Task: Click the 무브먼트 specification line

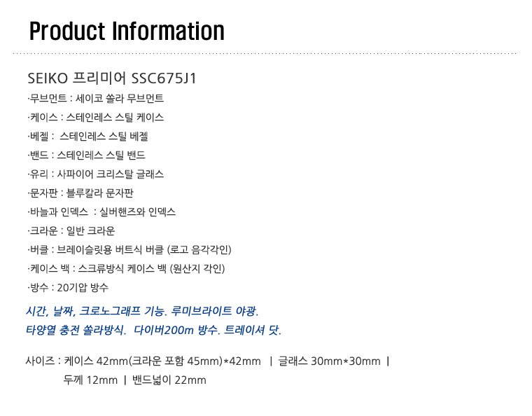Action: pyautogui.click(x=96, y=99)
